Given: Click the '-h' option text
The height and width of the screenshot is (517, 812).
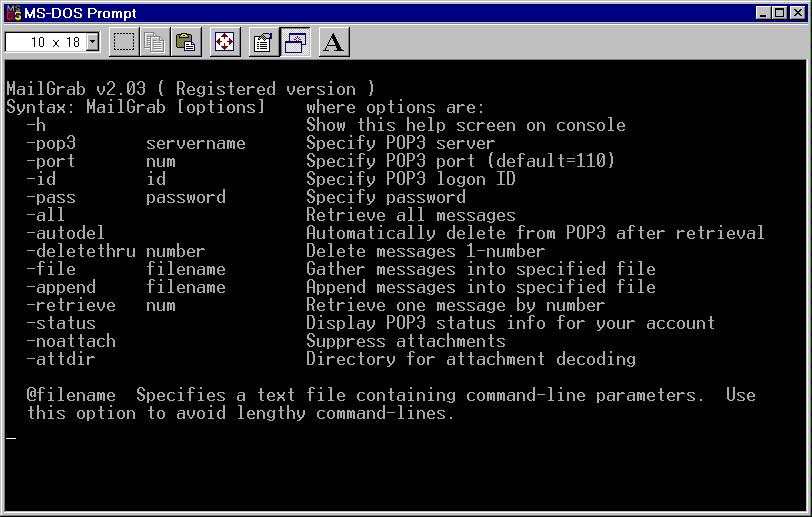Looking at the screenshot, I should tap(36, 125).
